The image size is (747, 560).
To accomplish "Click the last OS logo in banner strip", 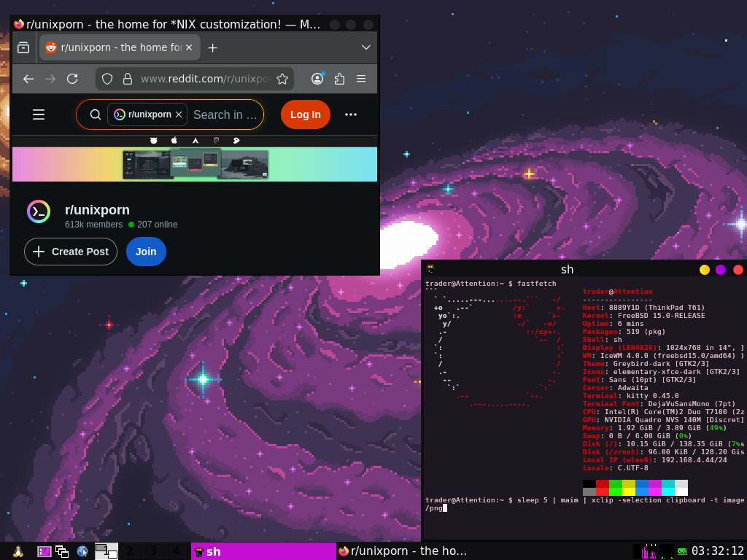I will click(x=236, y=141).
